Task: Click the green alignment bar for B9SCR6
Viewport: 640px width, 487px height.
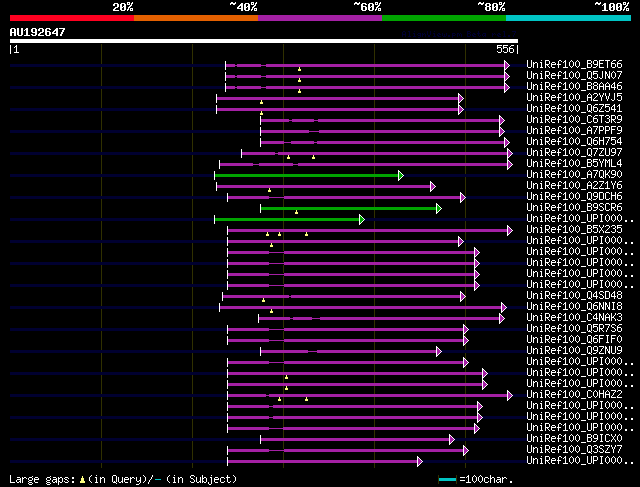Action: click(x=349, y=209)
